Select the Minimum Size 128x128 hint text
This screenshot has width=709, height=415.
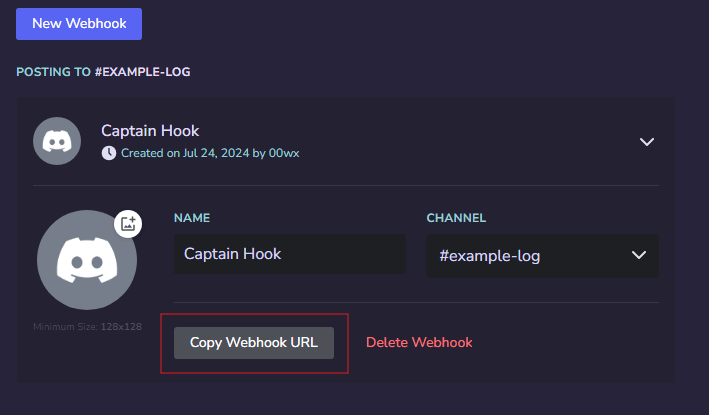(87, 326)
